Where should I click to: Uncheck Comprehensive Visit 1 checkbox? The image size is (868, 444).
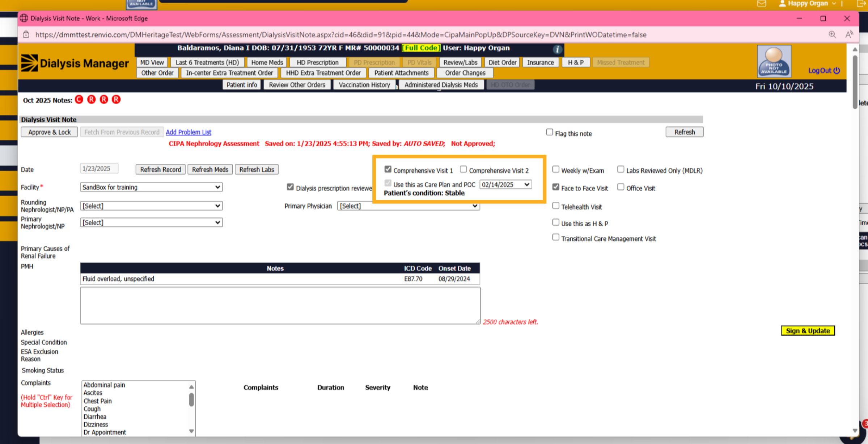tap(388, 169)
